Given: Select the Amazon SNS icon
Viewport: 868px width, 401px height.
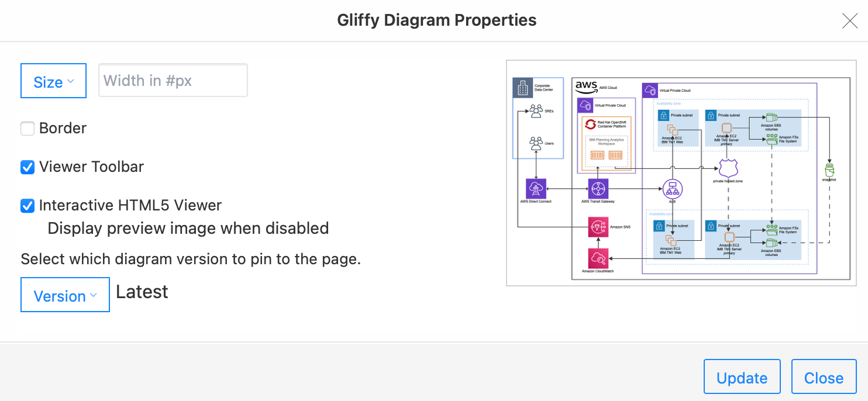Looking at the screenshot, I should (597, 226).
